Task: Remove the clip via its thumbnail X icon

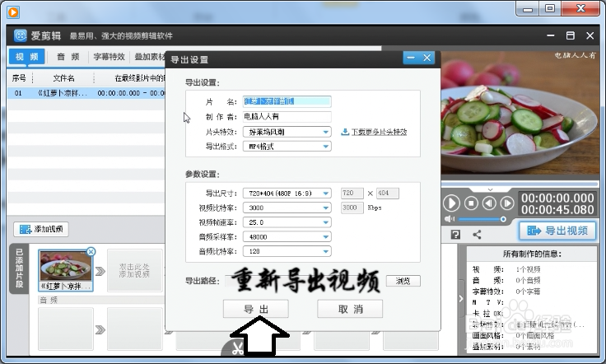Action: [x=91, y=251]
